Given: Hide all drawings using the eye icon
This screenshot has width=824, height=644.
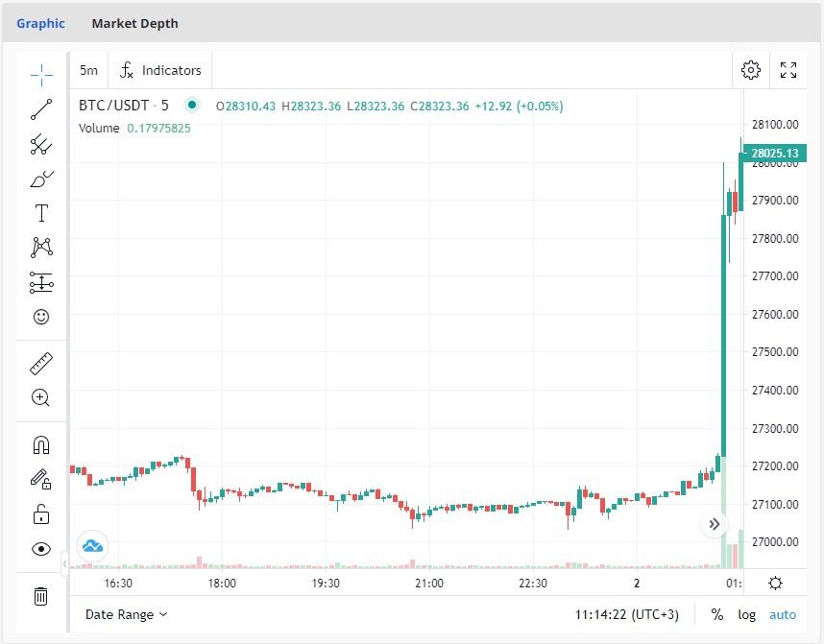Looking at the screenshot, I should pyautogui.click(x=41, y=547).
